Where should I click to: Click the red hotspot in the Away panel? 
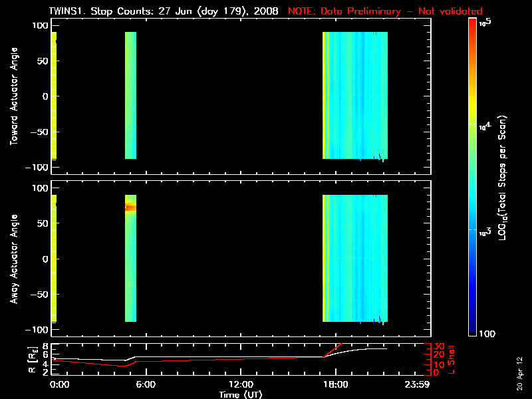point(130,207)
